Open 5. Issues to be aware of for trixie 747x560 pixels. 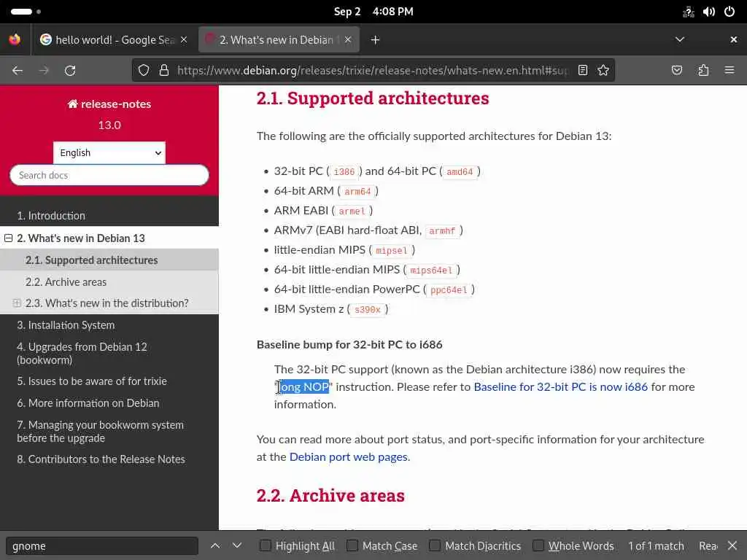[92, 381]
